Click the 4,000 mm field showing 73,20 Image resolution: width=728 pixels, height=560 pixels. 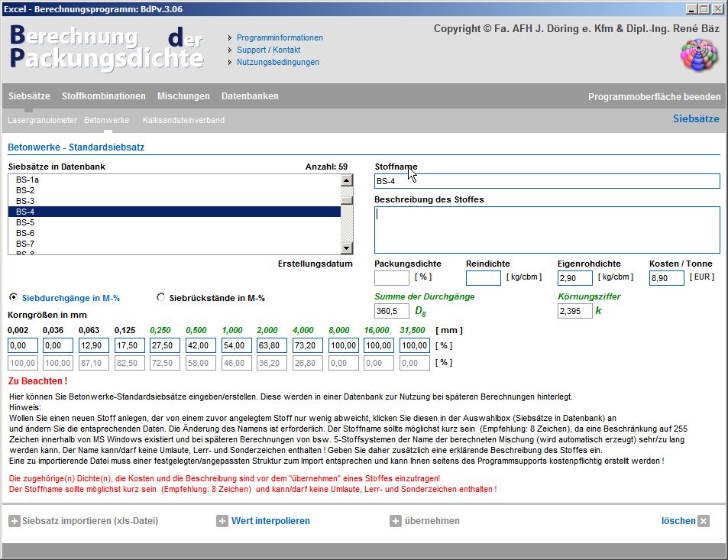(x=307, y=345)
